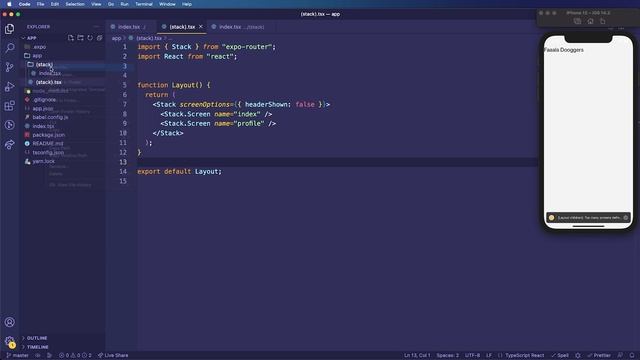Open the Explorer view in activity bar
Viewport: 640px width, 360px height.
click(9, 29)
